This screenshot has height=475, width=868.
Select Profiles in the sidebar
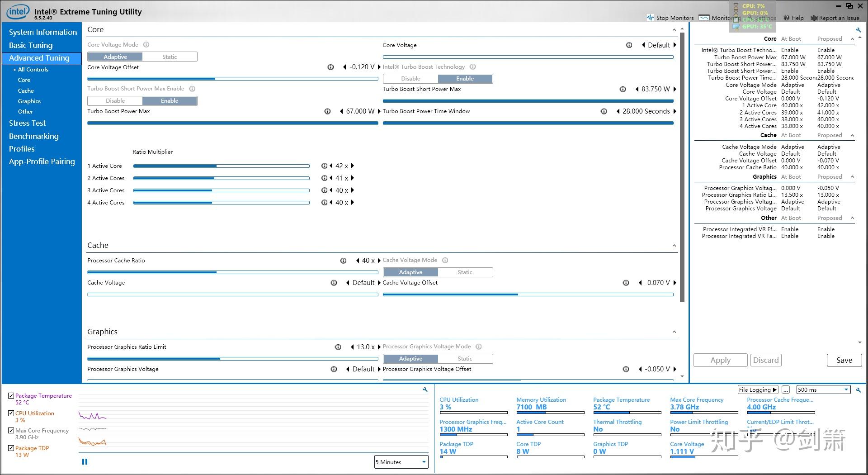point(22,149)
